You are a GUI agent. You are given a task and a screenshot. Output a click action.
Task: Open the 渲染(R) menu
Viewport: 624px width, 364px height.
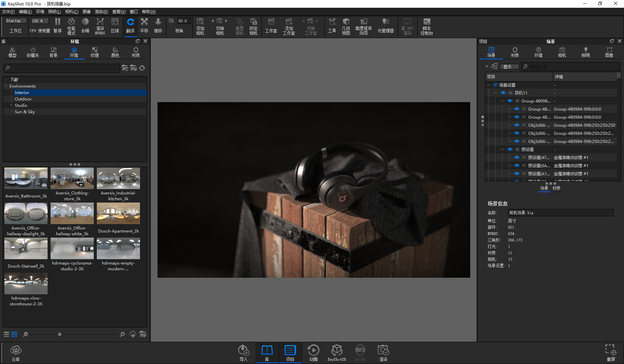pyautogui.click(x=101, y=12)
